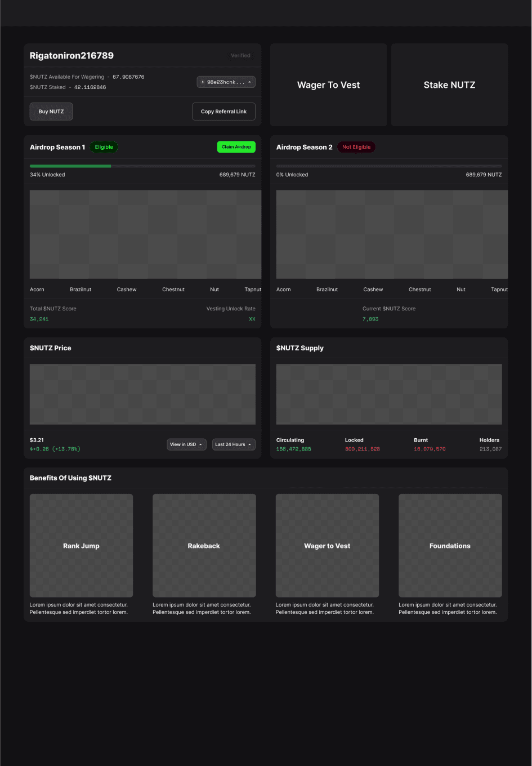Click the Circulating supply value 158,472,885
Image resolution: width=532 pixels, height=766 pixels.
point(294,449)
